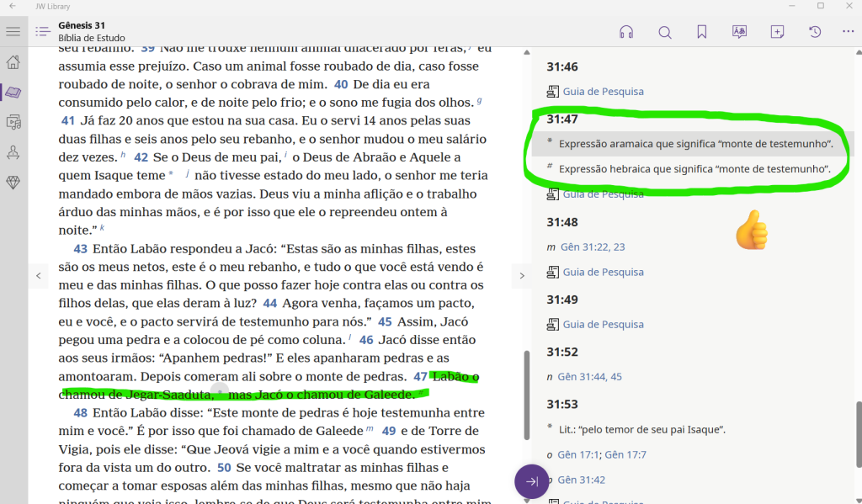Open the diamond icon in left sidebar
The height and width of the screenshot is (504, 862).
(13, 183)
